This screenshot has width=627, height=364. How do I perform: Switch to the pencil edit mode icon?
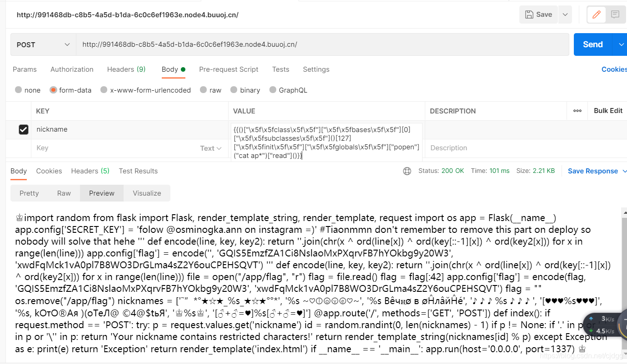point(597,15)
